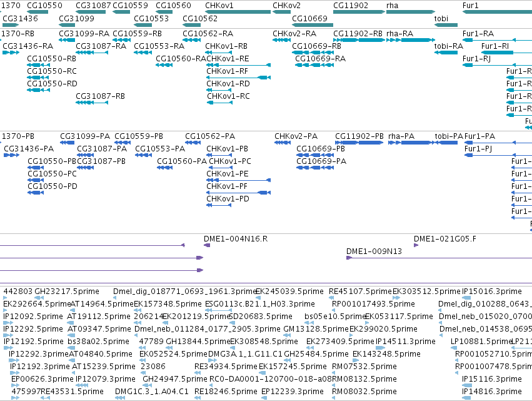Select the CG10669 gene label
This screenshot has height=401, width=532.
(310, 18)
